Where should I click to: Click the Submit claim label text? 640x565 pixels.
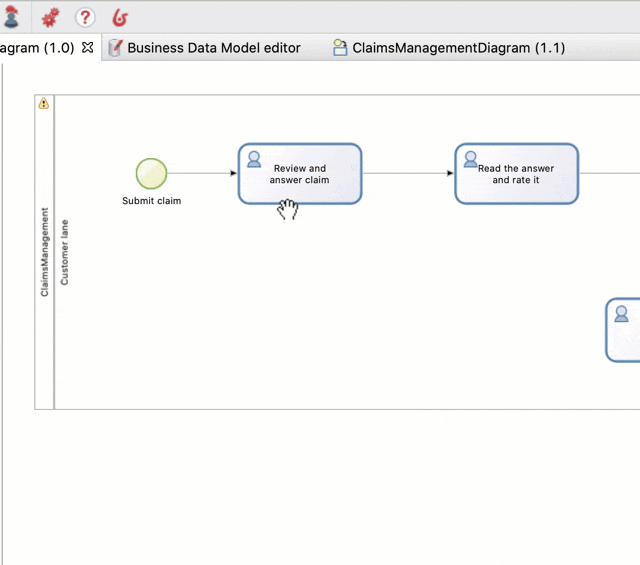[152, 201]
